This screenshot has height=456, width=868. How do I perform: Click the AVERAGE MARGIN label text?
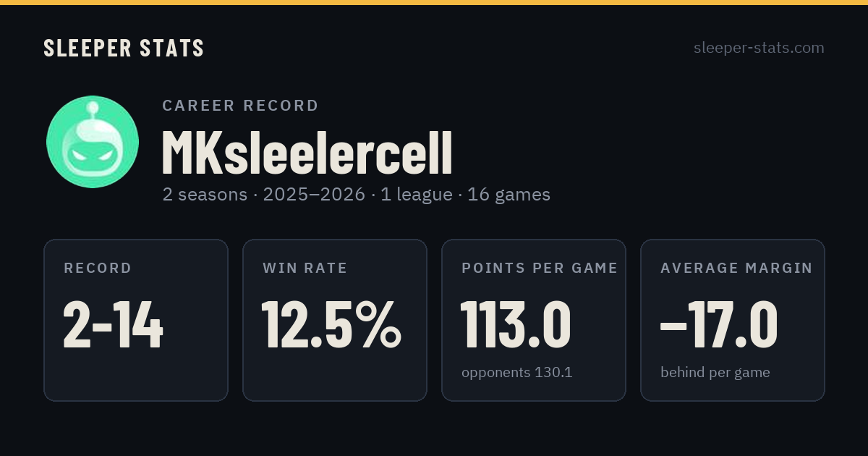click(736, 269)
